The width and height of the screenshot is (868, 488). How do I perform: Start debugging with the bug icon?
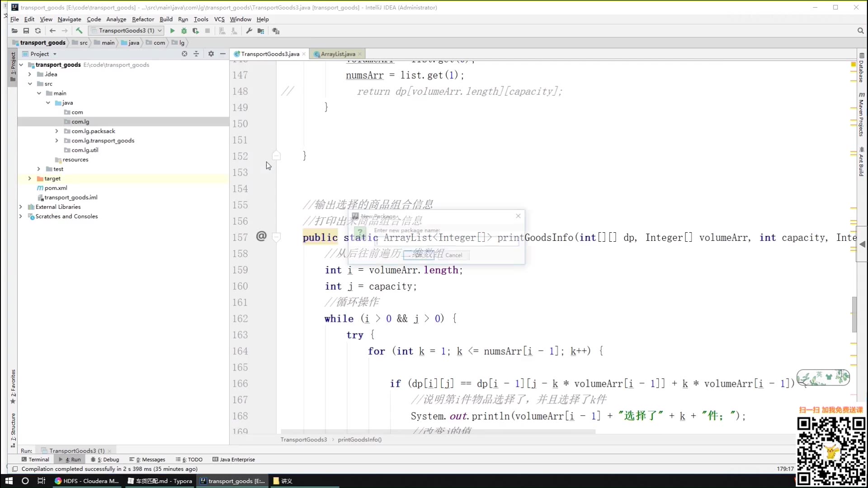(x=184, y=31)
